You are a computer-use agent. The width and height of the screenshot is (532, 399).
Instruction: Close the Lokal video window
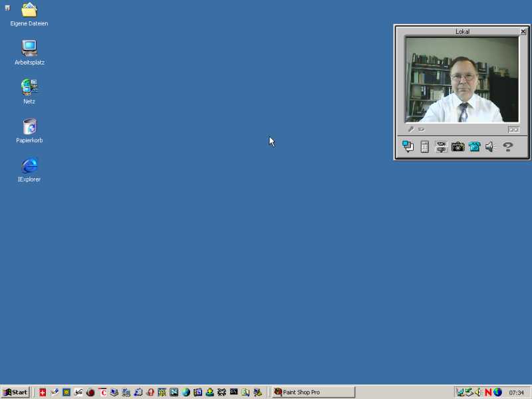(x=523, y=31)
